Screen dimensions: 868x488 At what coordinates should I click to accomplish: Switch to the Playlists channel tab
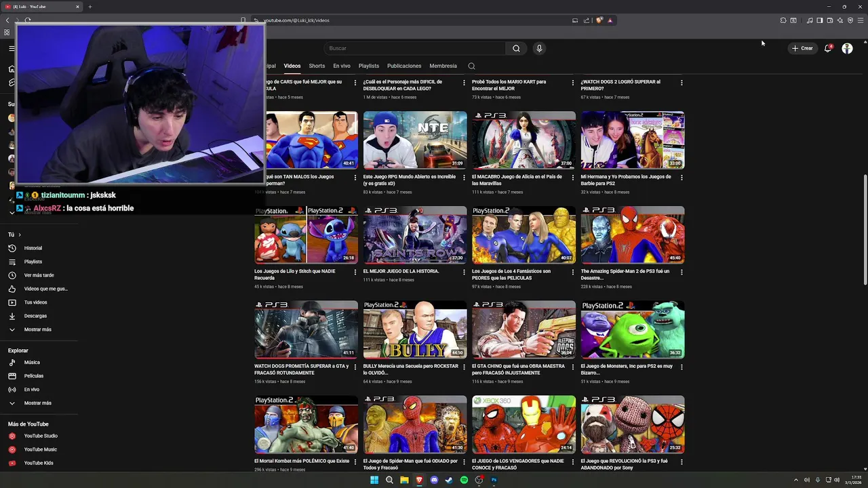click(x=369, y=66)
